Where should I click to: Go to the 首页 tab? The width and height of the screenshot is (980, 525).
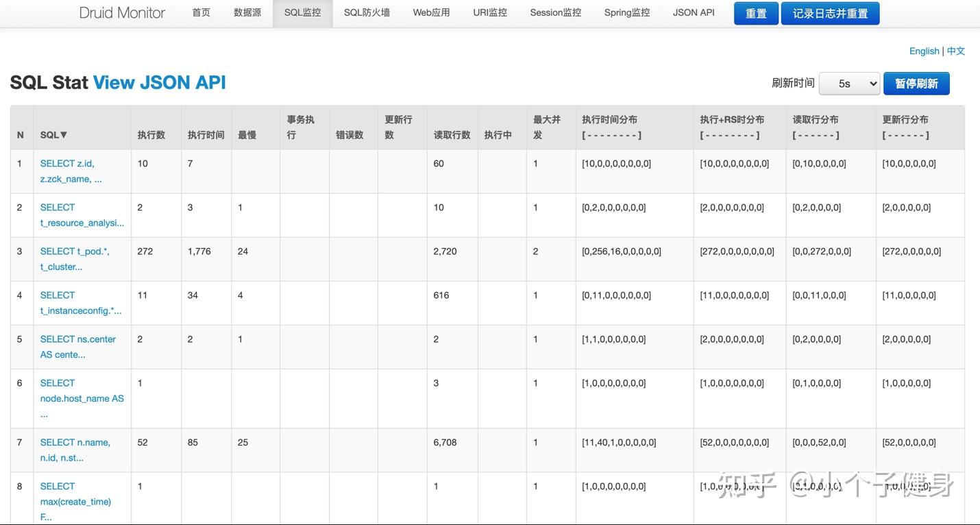coord(201,12)
